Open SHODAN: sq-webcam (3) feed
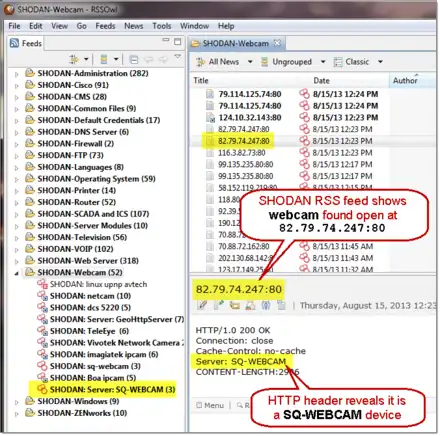The height and width of the screenshot is (436, 440). [95, 366]
